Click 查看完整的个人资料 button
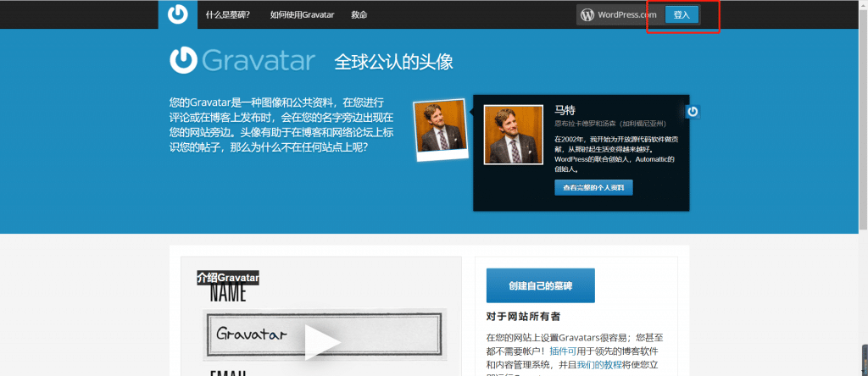 (x=593, y=188)
